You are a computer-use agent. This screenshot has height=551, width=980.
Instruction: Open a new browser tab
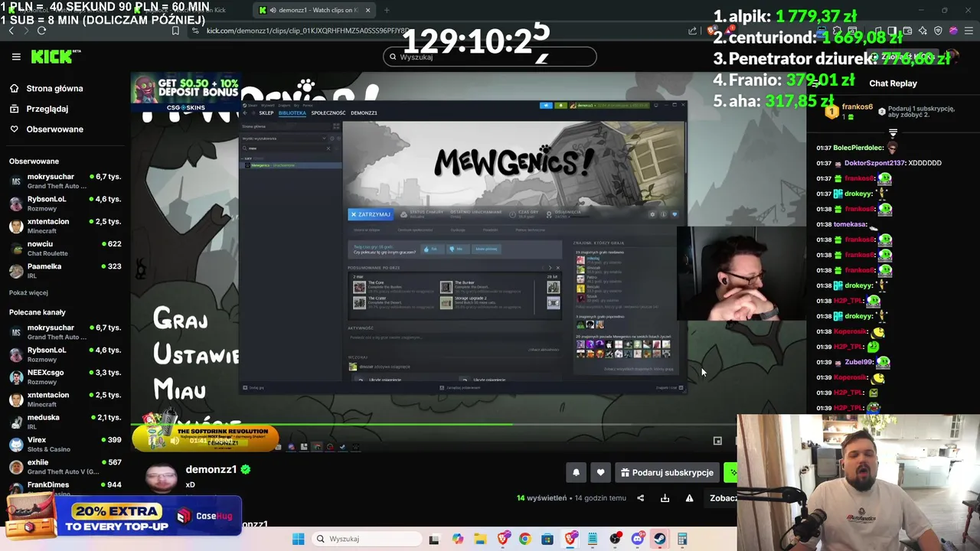point(387,10)
